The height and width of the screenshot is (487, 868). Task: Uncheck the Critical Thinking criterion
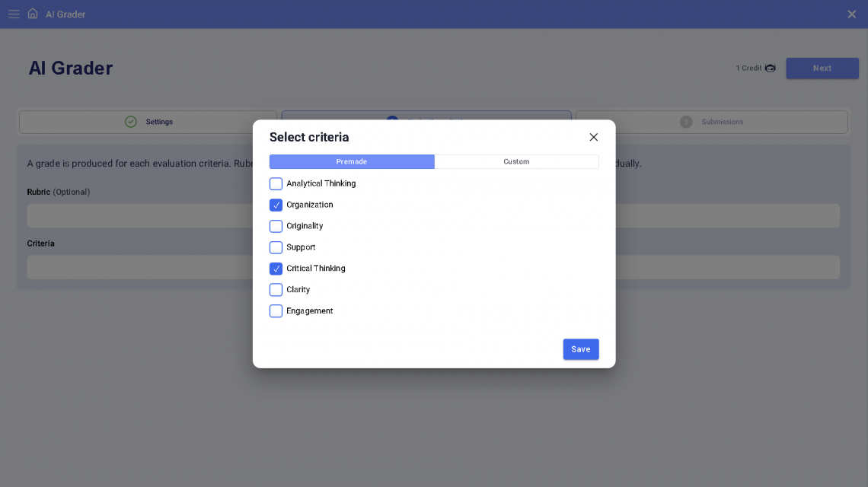[x=276, y=269]
